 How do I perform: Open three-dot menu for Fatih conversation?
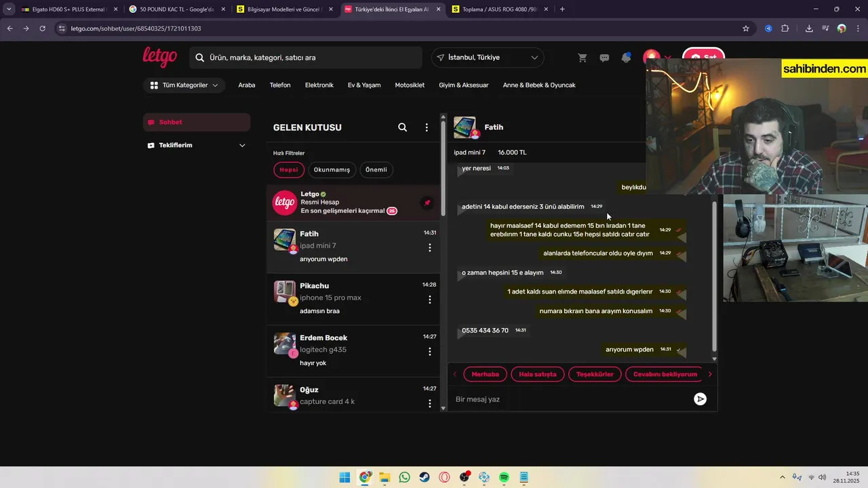coord(429,247)
